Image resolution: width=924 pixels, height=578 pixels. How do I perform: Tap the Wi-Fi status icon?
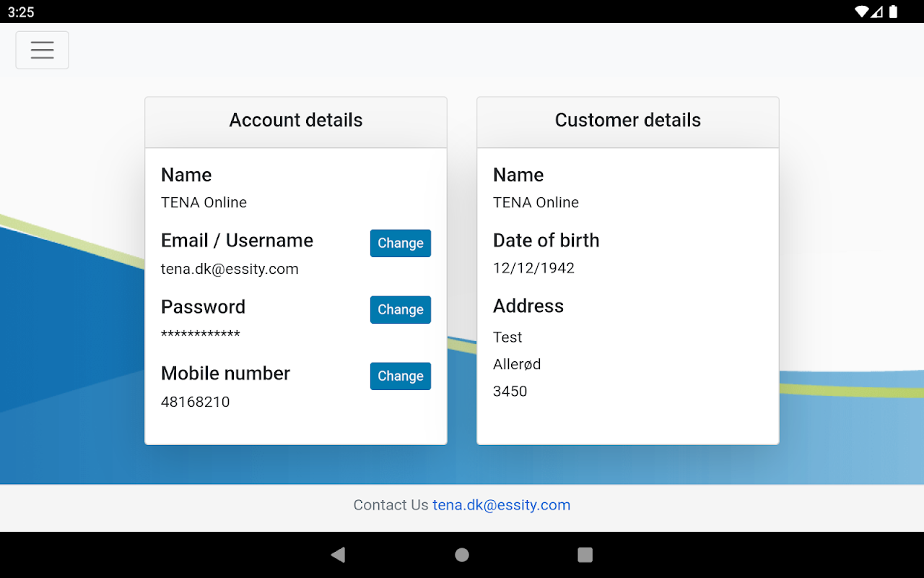(x=861, y=12)
